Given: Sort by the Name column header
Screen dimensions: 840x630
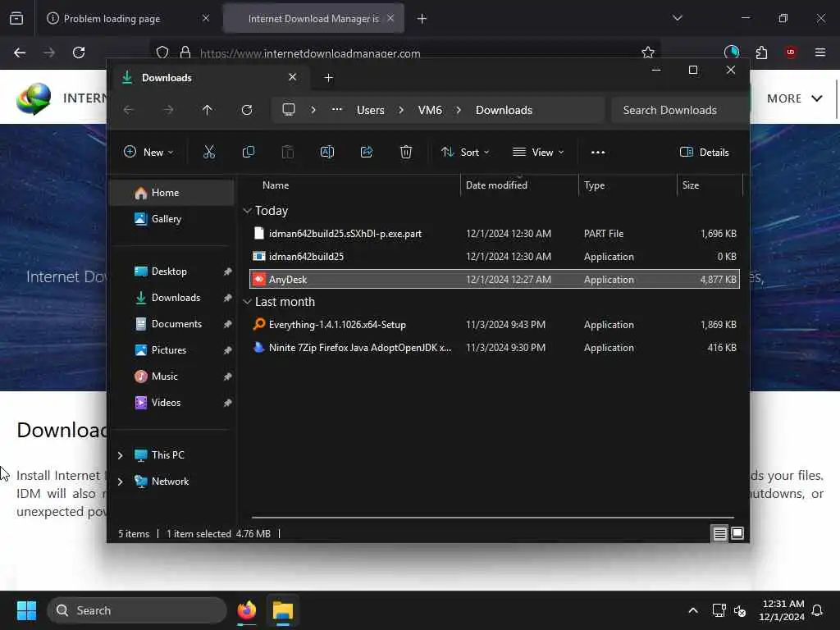Looking at the screenshot, I should pos(354,185).
